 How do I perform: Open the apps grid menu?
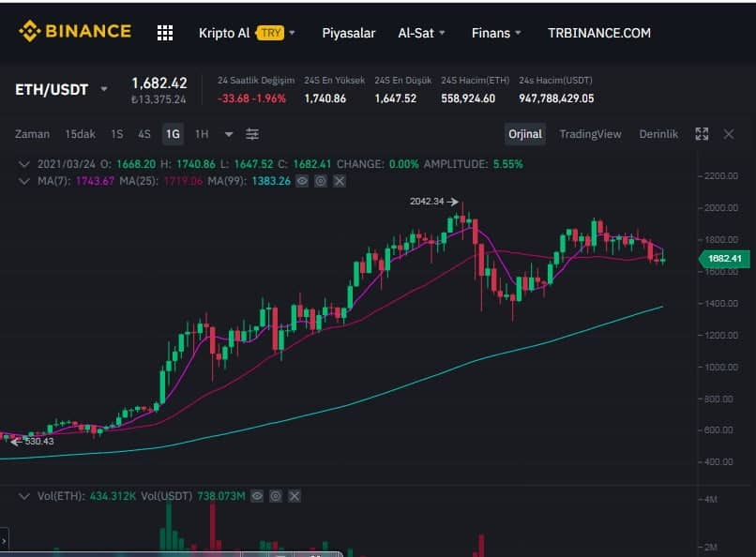tap(165, 33)
